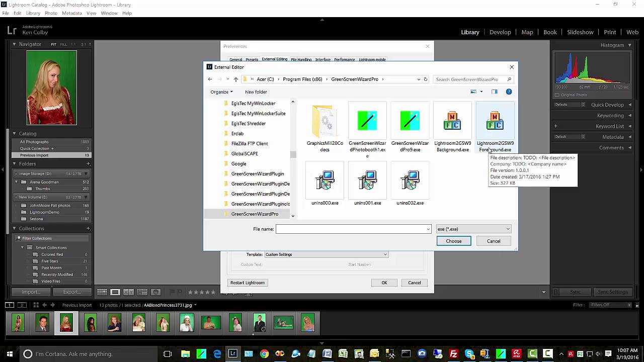Open the Photo menu
The height and width of the screenshot is (362, 644).
point(51,13)
